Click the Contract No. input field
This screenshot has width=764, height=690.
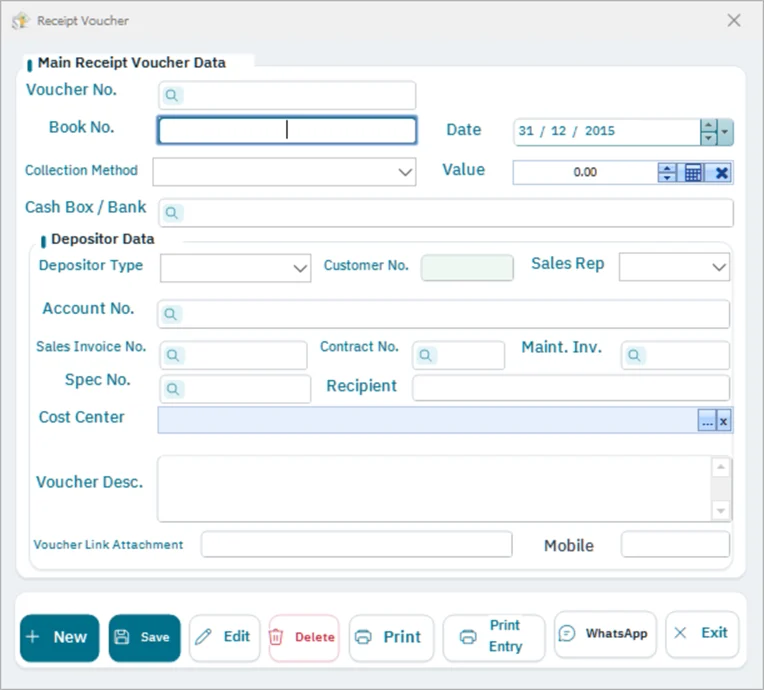point(458,355)
